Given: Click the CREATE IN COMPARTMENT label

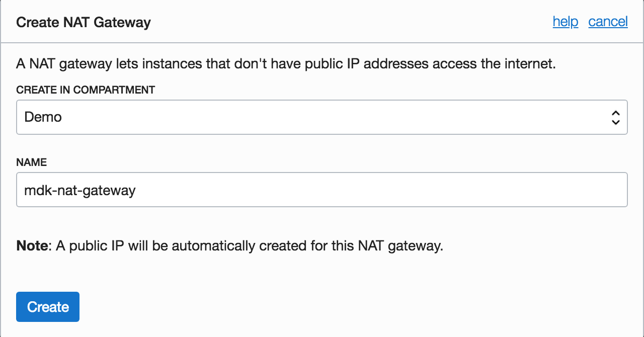Looking at the screenshot, I should 86,90.
